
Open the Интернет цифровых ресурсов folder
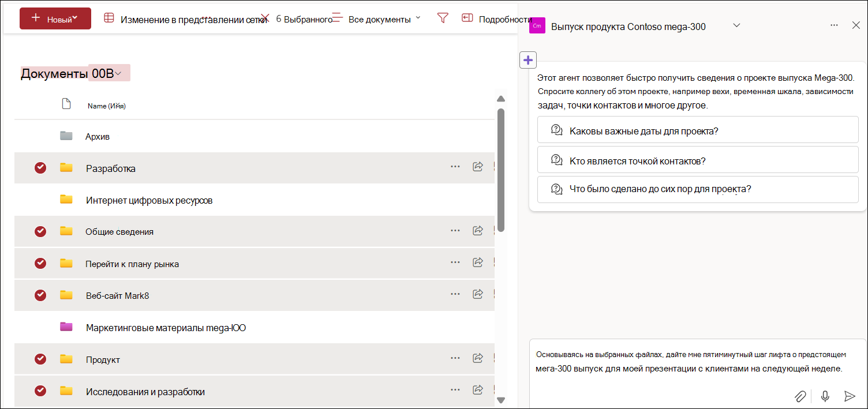tap(149, 200)
